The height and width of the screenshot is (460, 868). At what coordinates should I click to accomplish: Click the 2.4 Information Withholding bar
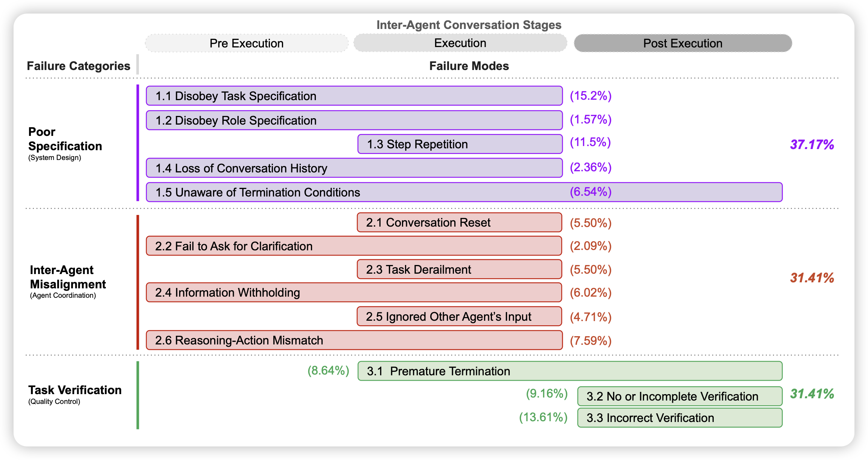353,292
